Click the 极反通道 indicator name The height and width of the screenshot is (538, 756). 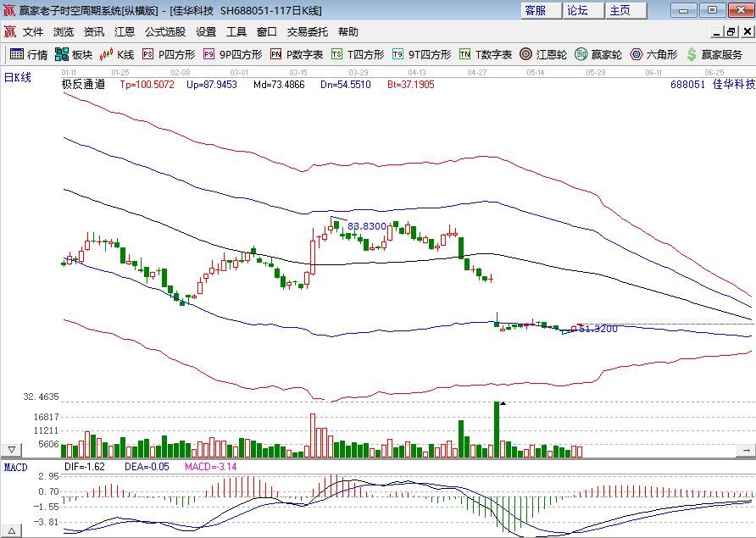pyautogui.click(x=83, y=85)
